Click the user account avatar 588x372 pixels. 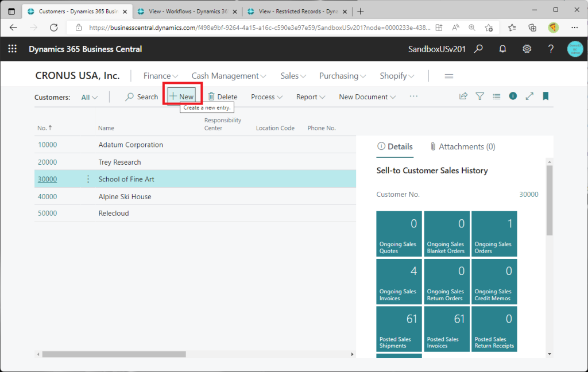575,49
